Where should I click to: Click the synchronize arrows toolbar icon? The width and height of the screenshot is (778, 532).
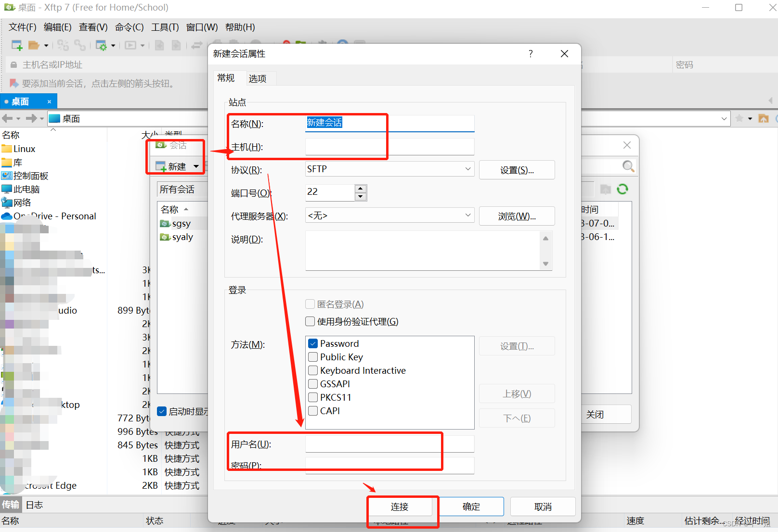coord(196,45)
